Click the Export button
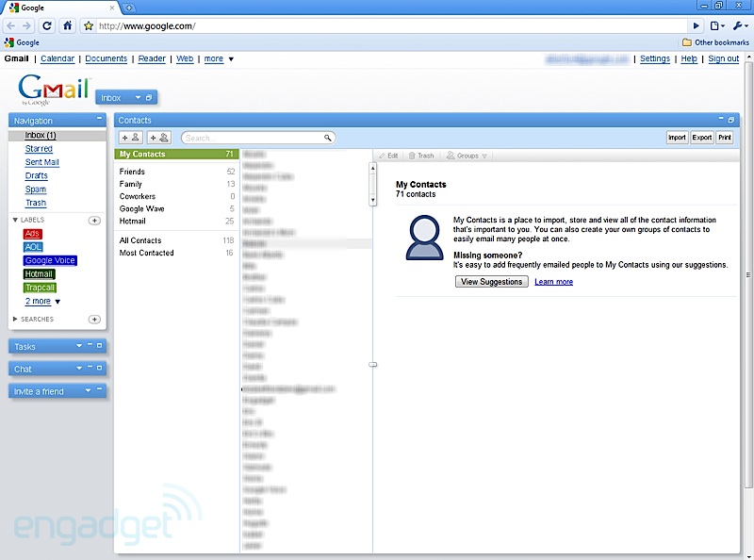This screenshot has height=560, width=754. coord(701,138)
